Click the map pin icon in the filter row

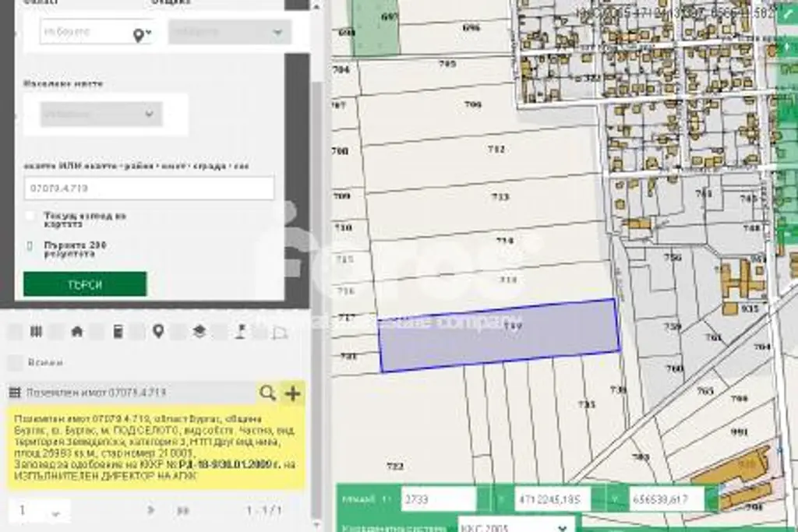click(x=158, y=332)
